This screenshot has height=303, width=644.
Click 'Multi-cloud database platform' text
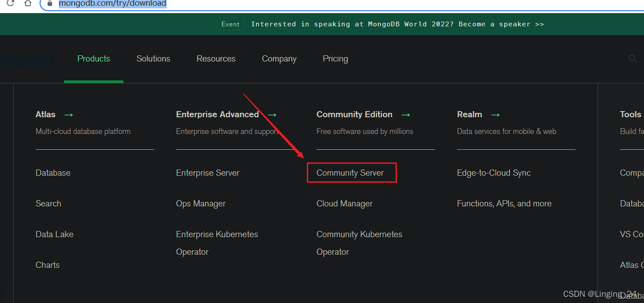(83, 131)
